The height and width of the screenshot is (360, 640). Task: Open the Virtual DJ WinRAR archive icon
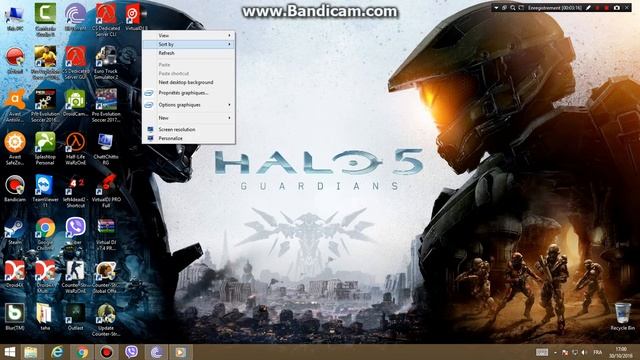[106, 234]
